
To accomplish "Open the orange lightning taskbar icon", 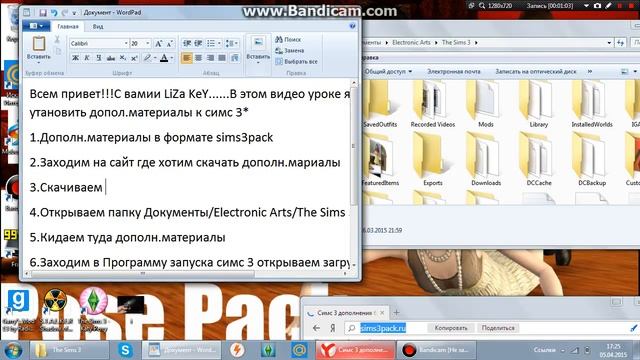I will 237,350.
